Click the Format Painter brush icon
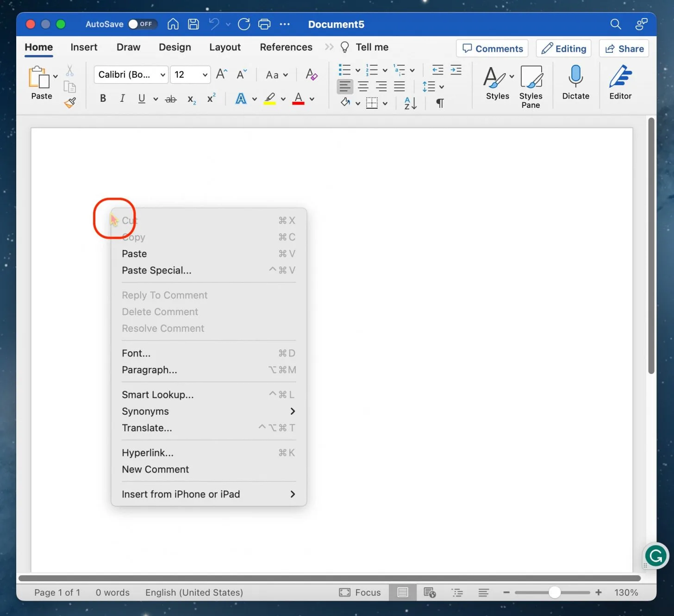This screenshot has height=616, width=674. (x=70, y=103)
